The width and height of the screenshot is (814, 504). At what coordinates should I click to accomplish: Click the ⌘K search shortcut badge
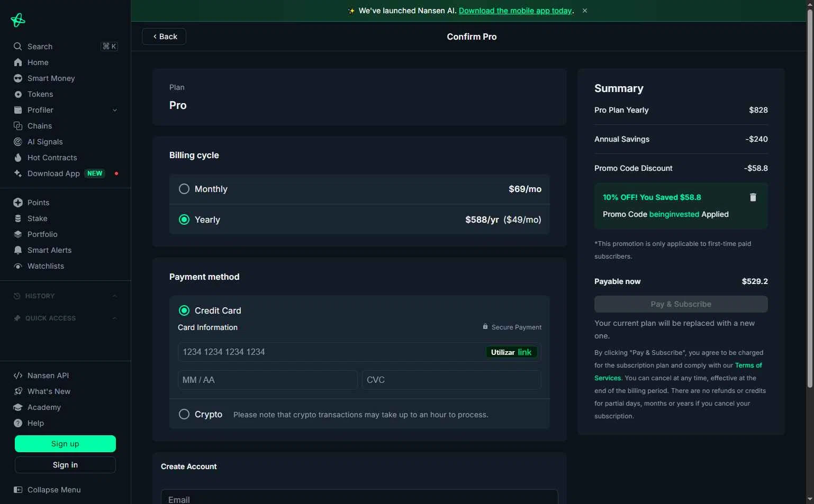pos(110,47)
